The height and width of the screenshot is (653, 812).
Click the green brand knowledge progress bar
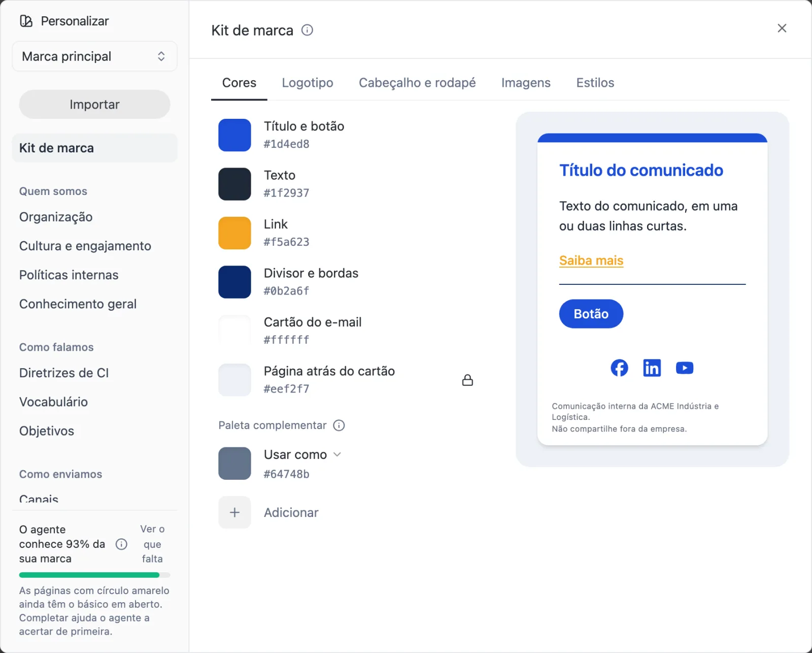[x=94, y=575]
